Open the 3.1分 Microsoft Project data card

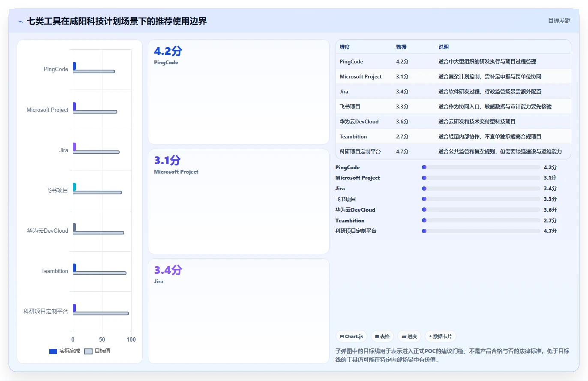(239, 201)
